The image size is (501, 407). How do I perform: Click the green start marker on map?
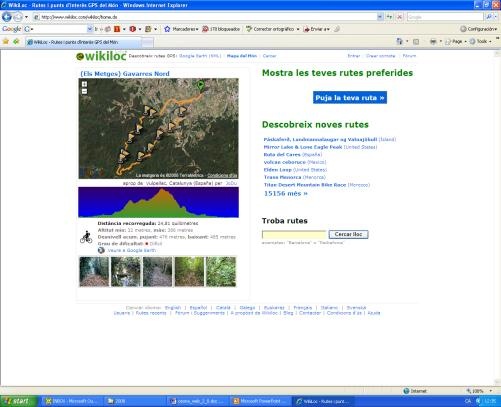click(x=200, y=85)
